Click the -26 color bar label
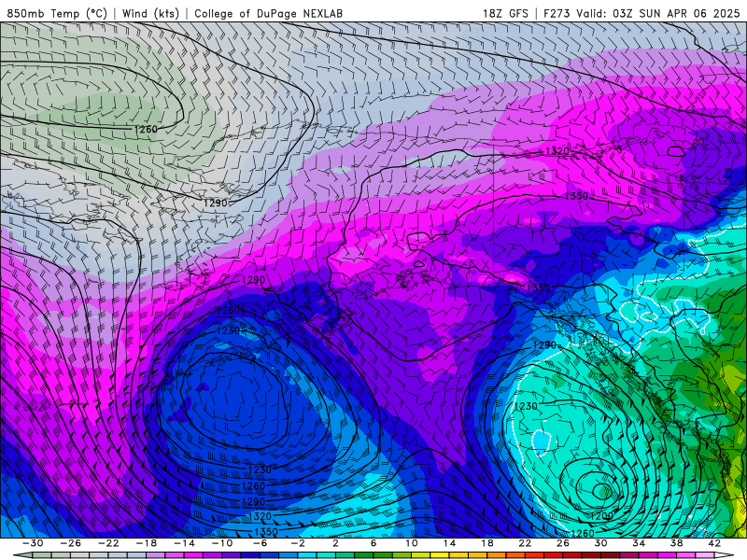The image size is (747, 560). pyautogui.click(x=71, y=543)
